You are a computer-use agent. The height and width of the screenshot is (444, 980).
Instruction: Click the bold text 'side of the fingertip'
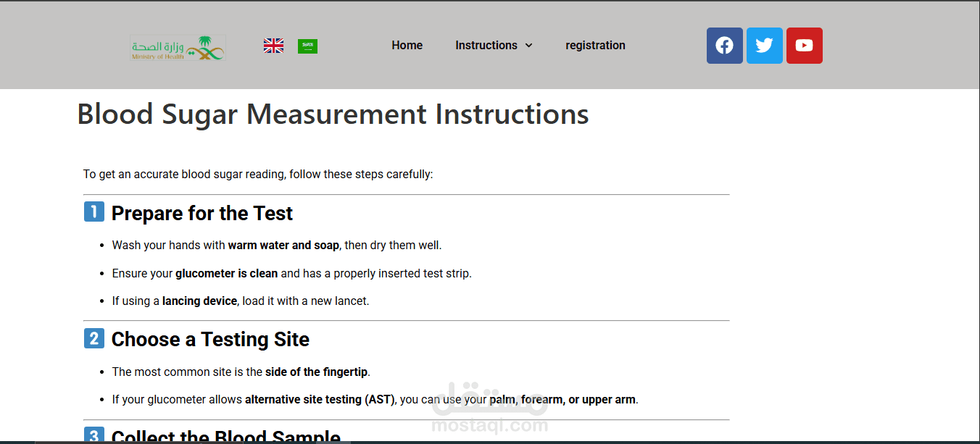click(317, 372)
